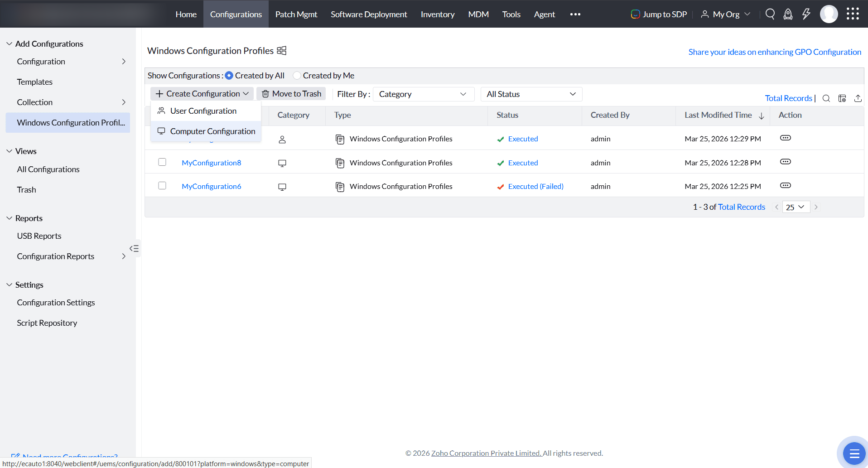Open Share your ideas on GPO Configuration link
The width and height of the screenshot is (868, 468).
[775, 52]
